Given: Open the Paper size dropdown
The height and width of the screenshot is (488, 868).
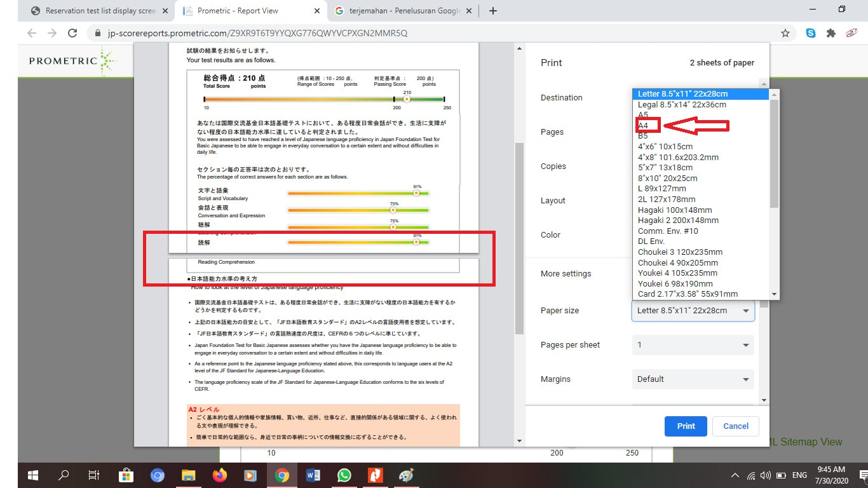Looking at the screenshot, I should [x=693, y=311].
